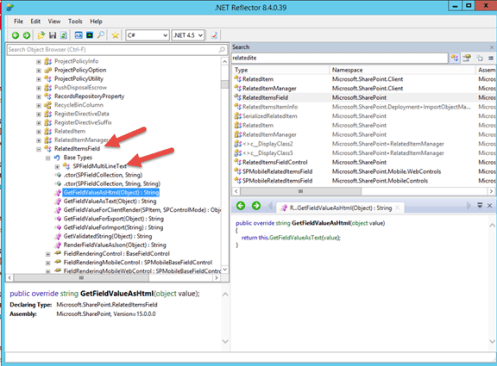497x366 pixels.
Task: Click the magnifier in the Search Object Browser box
Action: pos(222,50)
